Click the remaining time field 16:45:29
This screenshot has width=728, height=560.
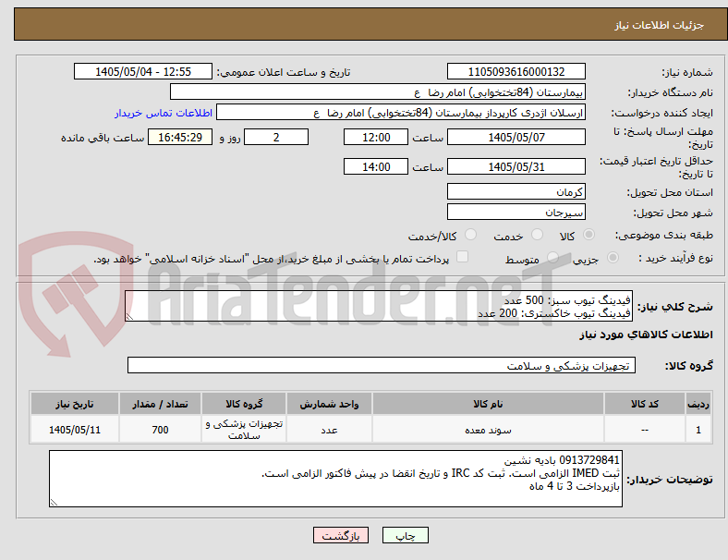coord(180,137)
